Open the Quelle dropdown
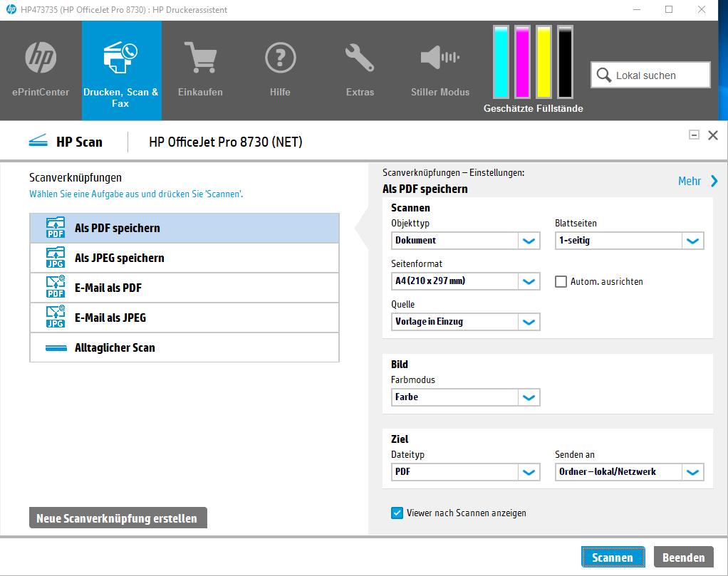 point(465,322)
